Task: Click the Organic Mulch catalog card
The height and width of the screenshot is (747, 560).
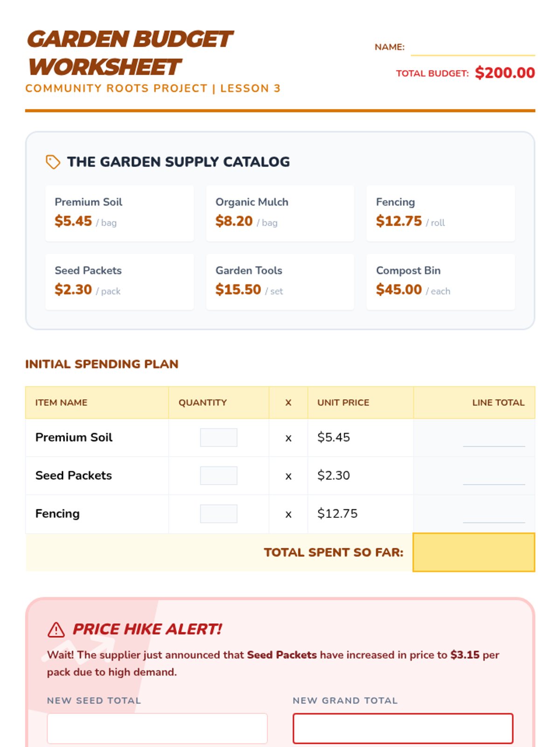Action: pyautogui.click(x=280, y=213)
